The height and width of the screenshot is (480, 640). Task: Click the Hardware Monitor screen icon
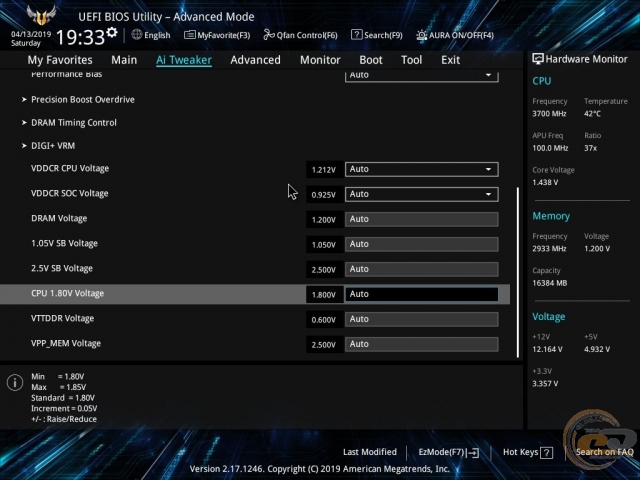pyautogui.click(x=538, y=59)
